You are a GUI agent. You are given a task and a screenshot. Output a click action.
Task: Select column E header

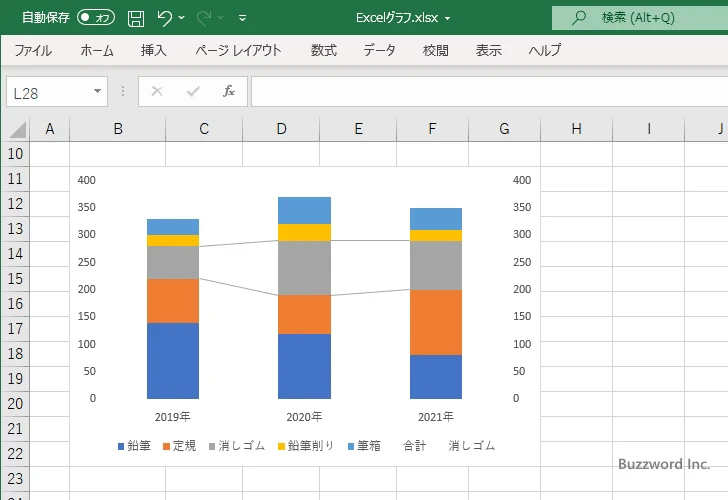358,129
